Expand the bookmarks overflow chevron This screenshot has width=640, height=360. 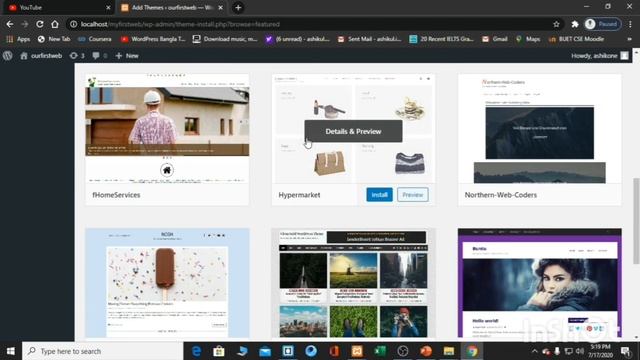(629, 39)
